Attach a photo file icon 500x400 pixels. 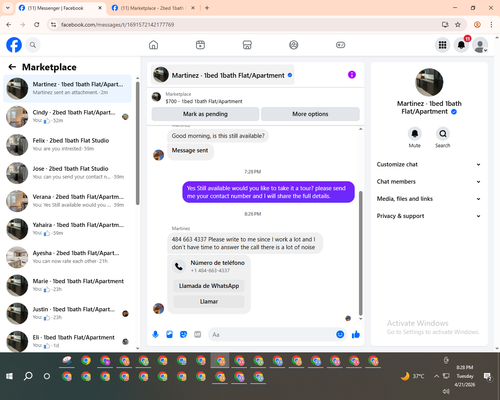click(x=169, y=334)
